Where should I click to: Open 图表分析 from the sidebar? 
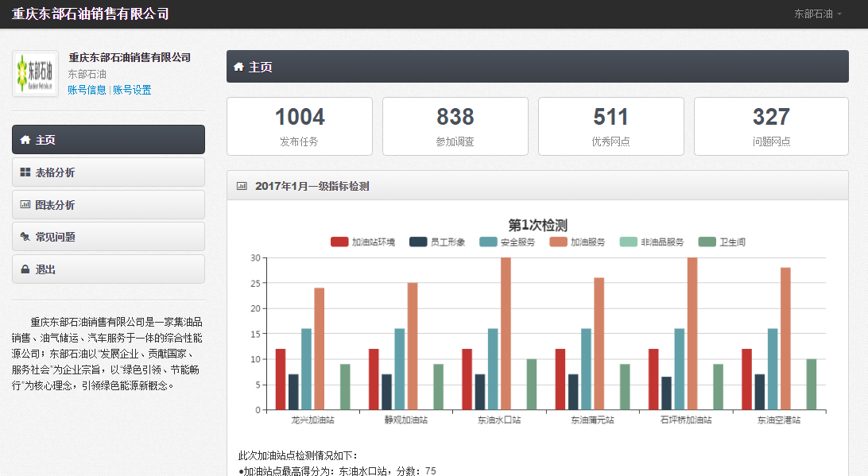pyautogui.click(x=108, y=205)
